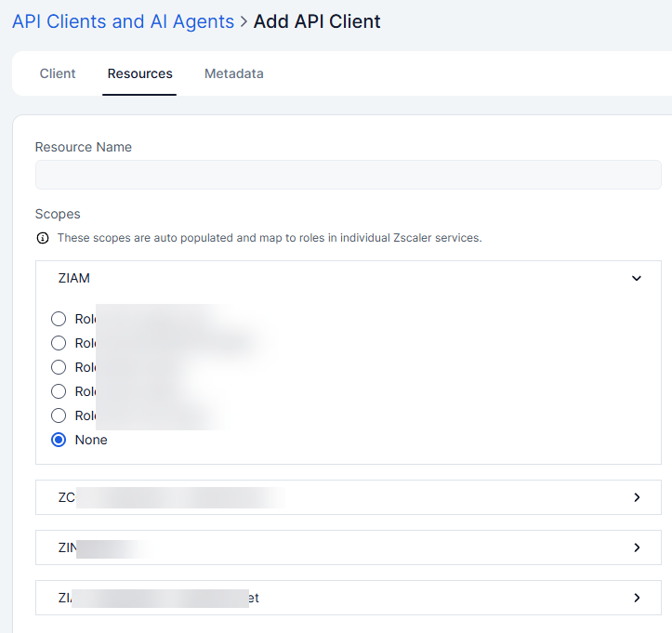672x633 pixels.
Task: Expand the section starting with ZC
Action: point(348,497)
